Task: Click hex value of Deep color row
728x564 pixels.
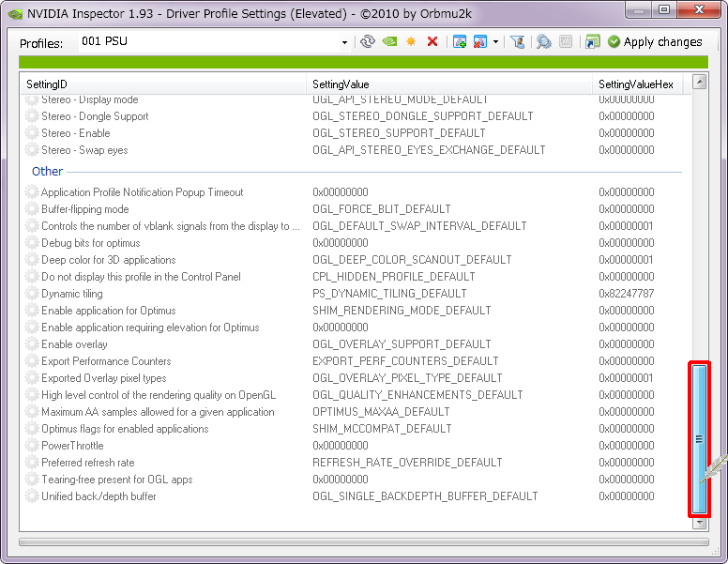Action: click(626, 260)
